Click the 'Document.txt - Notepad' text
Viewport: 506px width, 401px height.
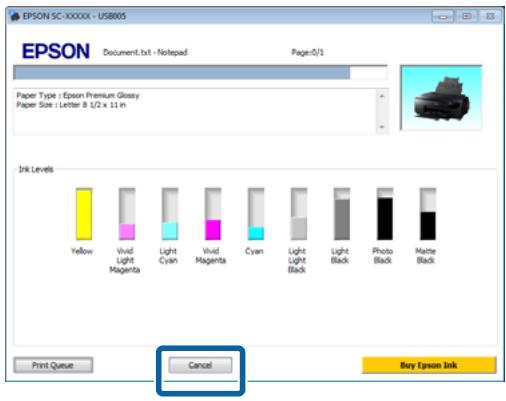145,52
